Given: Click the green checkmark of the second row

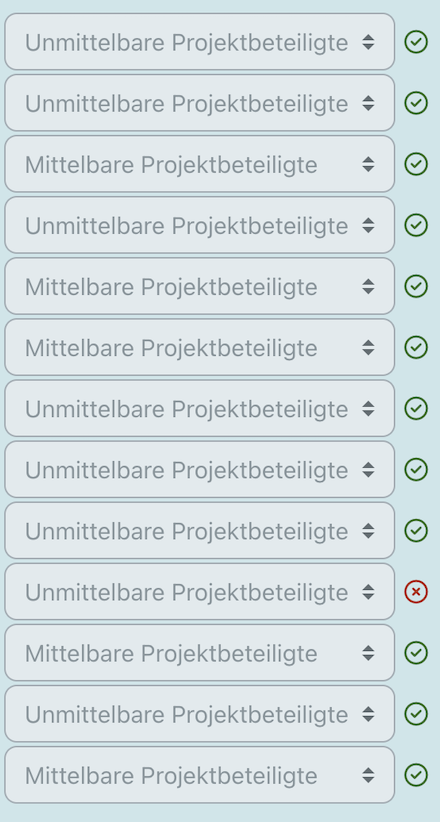Looking at the screenshot, I should click(416, 103).
